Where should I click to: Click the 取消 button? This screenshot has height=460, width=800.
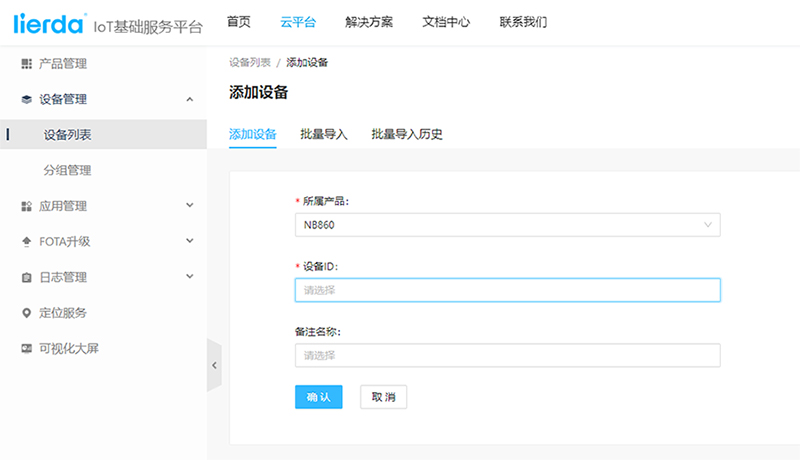click(384, 397)
